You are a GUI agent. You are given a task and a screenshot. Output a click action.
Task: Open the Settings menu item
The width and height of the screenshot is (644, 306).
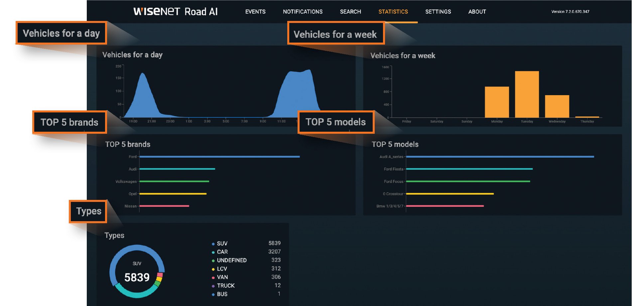[x=438, y=12]
